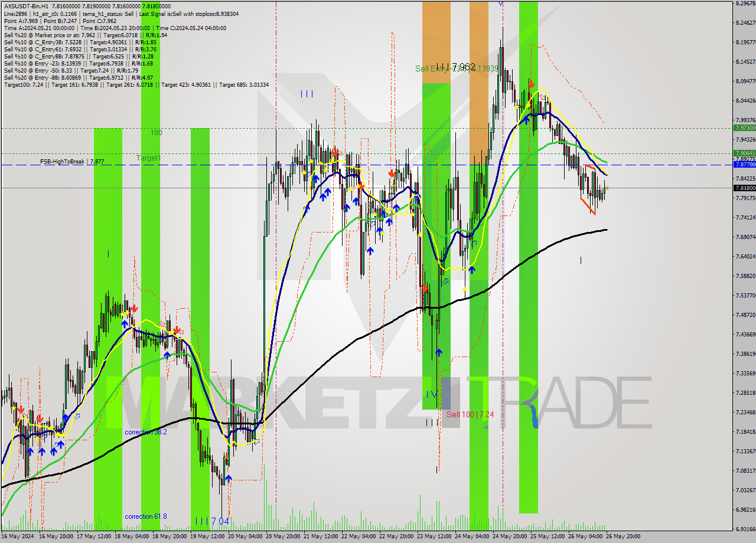Click the 8.1452 price axis label
Viewport: 756px width, 543px height.
click(x=745, y=62)
